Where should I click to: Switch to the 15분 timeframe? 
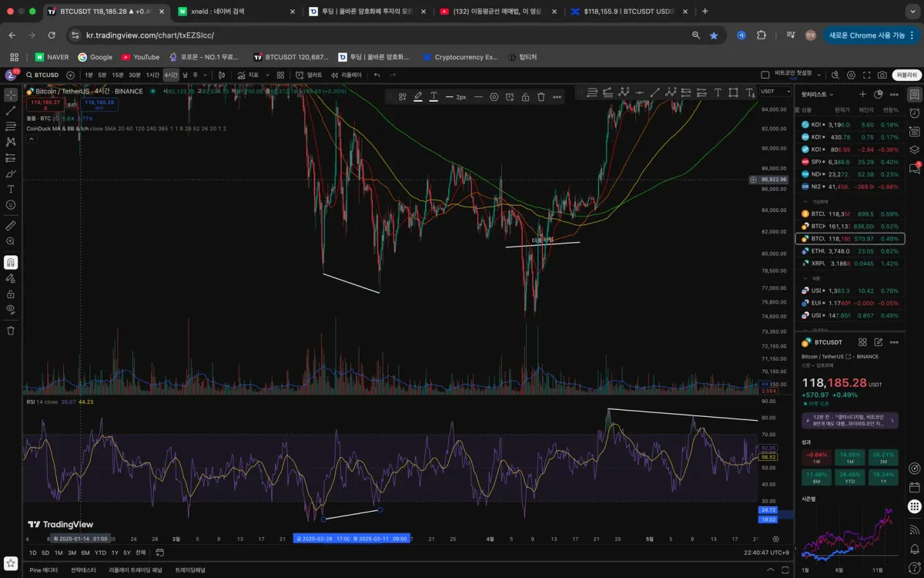coord(117,75)
